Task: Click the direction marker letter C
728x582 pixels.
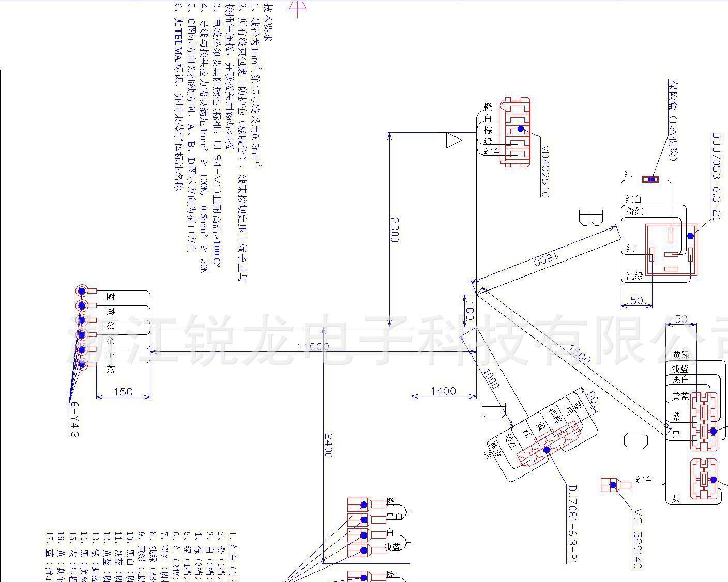Action: pos(635,440)
